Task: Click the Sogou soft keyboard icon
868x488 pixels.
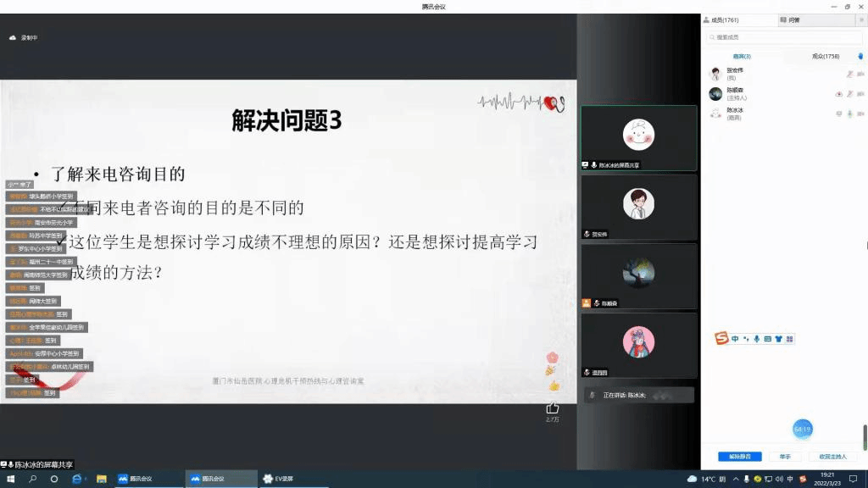Action: [x=767, y=339]
